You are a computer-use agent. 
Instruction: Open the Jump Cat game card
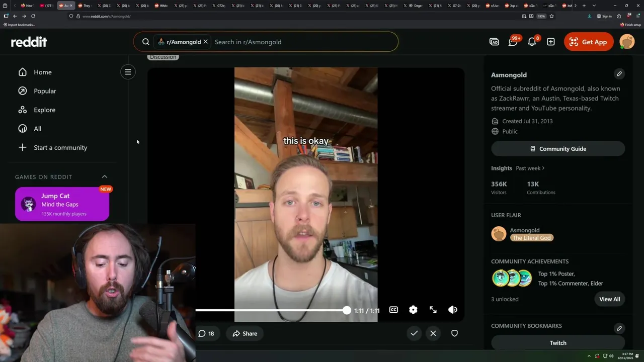(x=62, y=204)
